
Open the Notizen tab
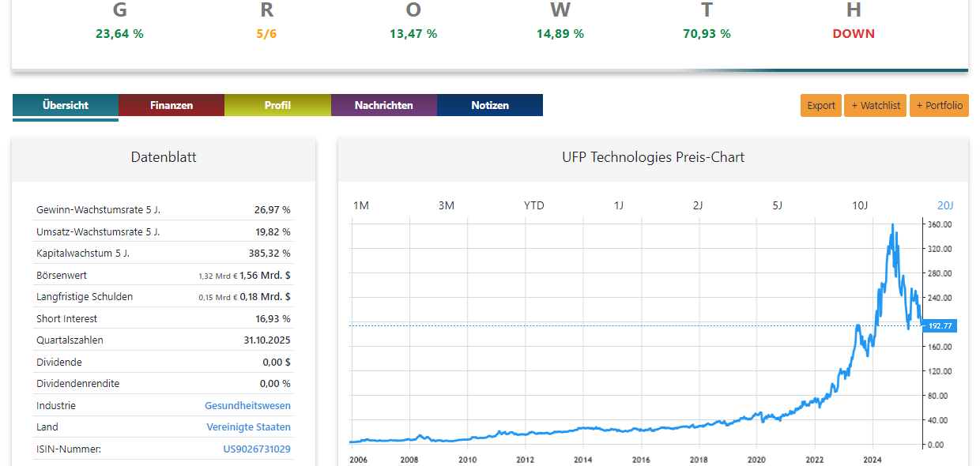pyautogui.click(x=490, y=105)
